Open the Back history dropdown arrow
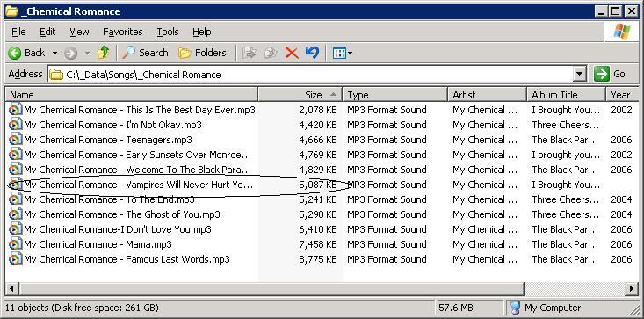Viewport: 644px width, 319px height. [54, 54]
